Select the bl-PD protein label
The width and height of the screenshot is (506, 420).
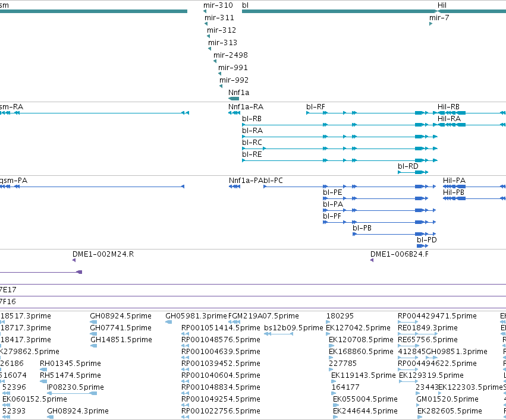tap(427, 240)
